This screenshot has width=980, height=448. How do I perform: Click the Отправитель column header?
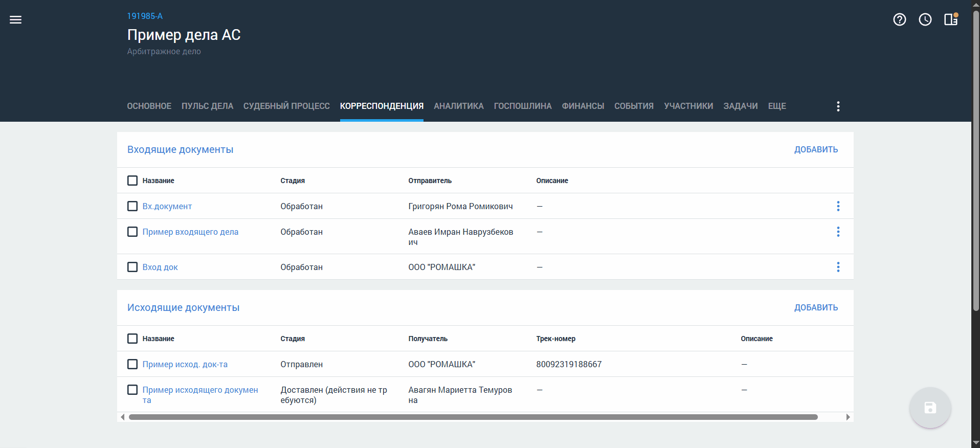click(x=430, y=181)
